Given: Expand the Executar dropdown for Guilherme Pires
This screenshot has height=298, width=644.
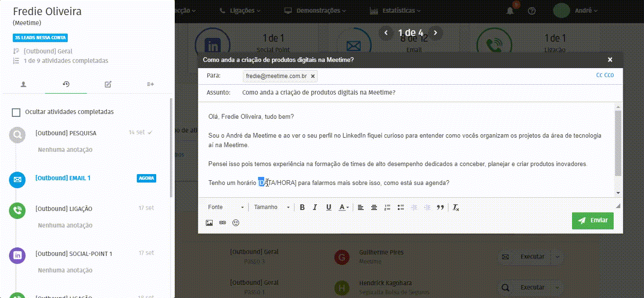Looking at the screenshot, I should pos(557,257).
